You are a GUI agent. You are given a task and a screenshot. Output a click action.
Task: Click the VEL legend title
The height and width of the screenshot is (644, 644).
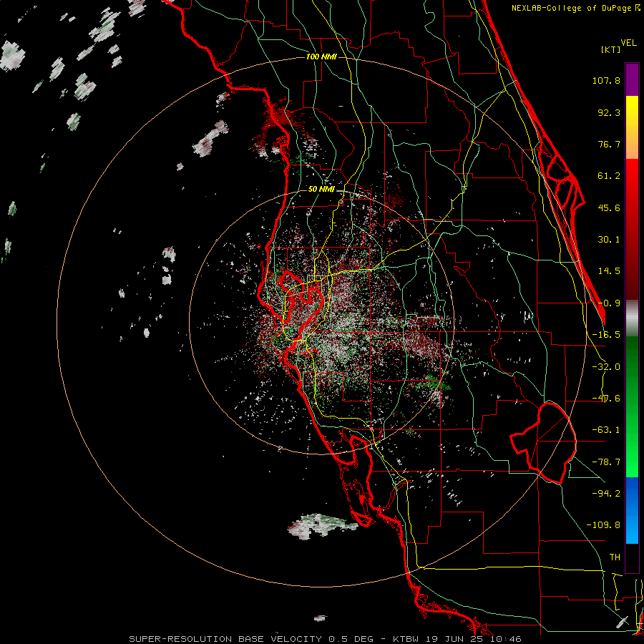[628, 43]
